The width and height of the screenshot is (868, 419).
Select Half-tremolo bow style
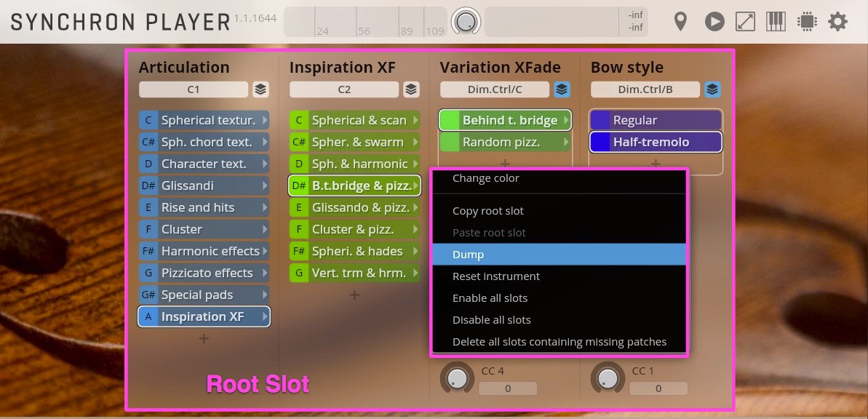(656, 143)
